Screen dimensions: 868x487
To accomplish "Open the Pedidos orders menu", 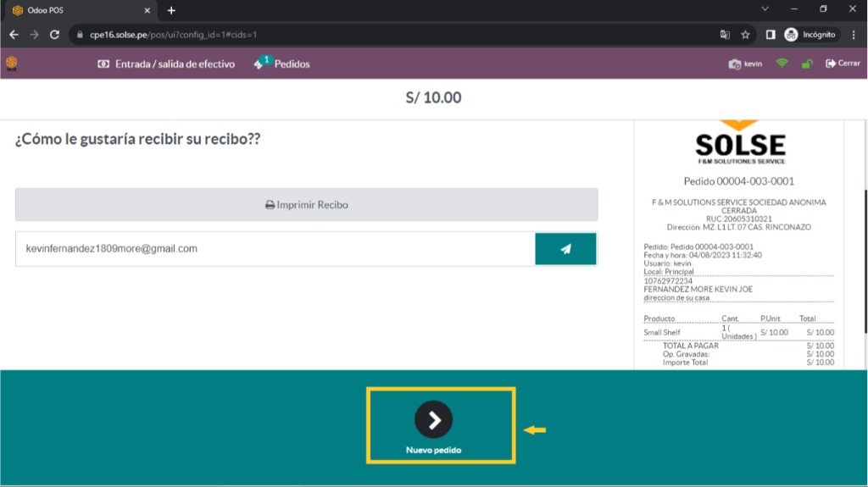I will [282, 64].
